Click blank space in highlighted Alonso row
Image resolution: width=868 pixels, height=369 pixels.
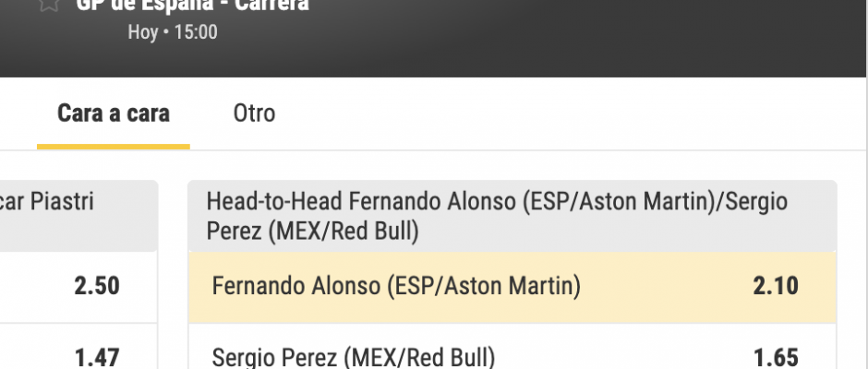pyautogui.click(x=665, y=287)
